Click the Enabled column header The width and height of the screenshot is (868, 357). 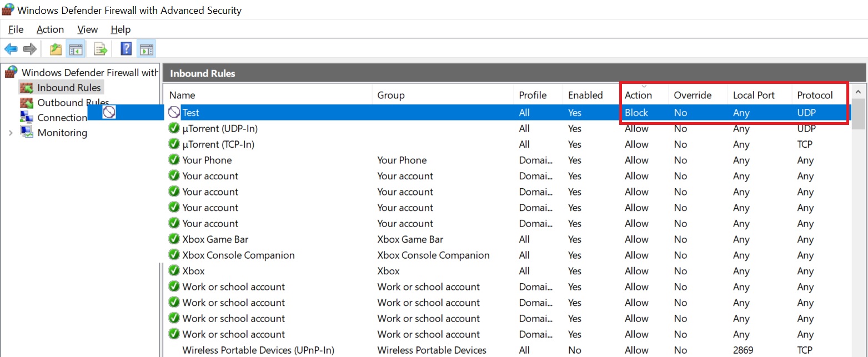(x=585, y=95)
